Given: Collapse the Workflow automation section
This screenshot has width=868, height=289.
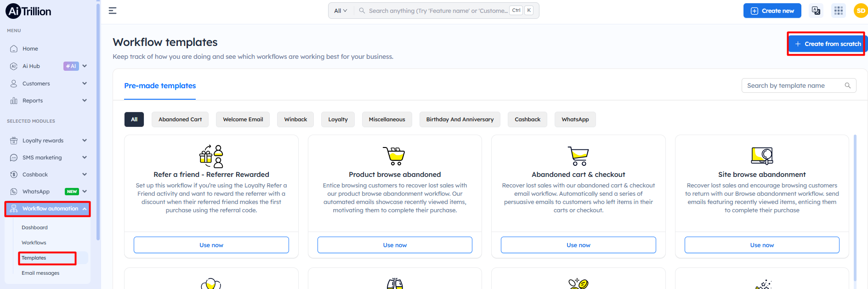Looking at the screenshot, I should click(85, 209).
